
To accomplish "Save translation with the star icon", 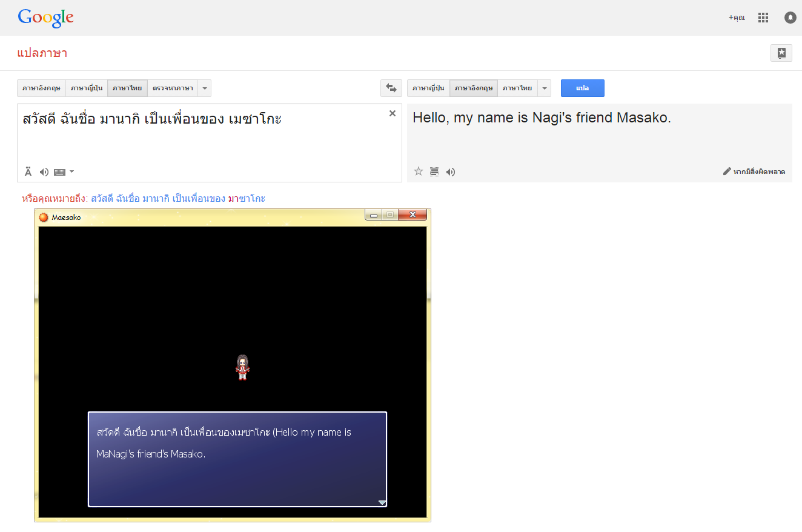I will (x=418, y=171).
